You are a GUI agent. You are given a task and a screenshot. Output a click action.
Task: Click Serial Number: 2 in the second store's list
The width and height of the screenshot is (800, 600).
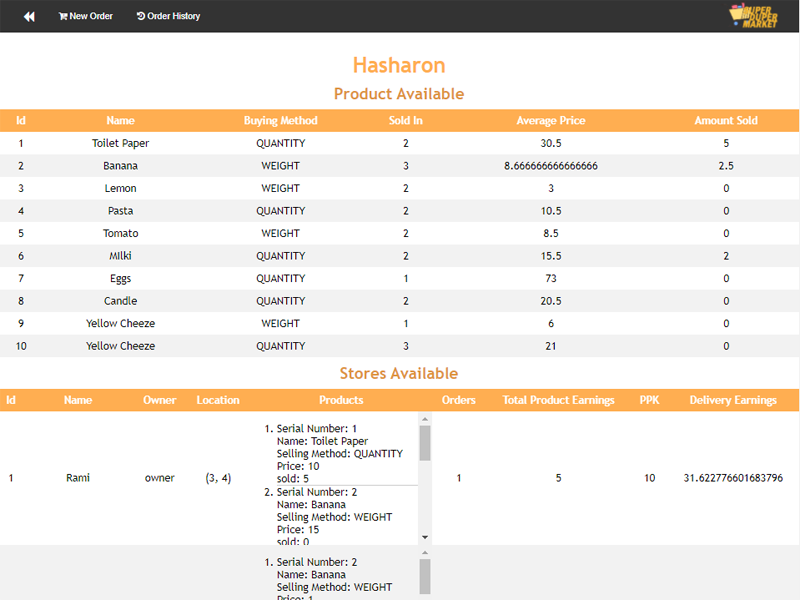317,562
